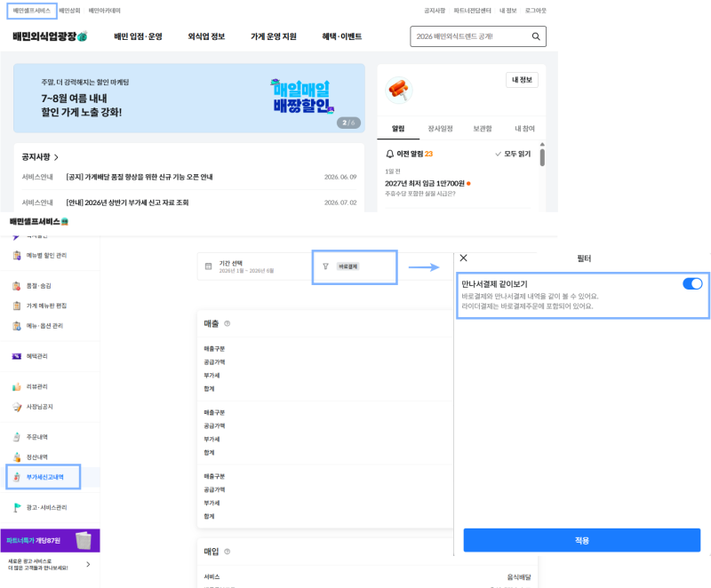Screen dimensions: 711x588
Task: Click the bell icon beside 이전 알림
Action: point(389,154)
